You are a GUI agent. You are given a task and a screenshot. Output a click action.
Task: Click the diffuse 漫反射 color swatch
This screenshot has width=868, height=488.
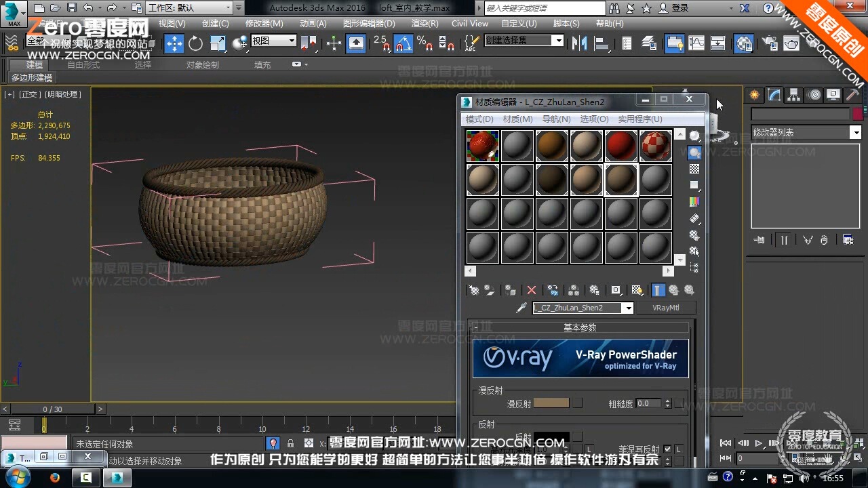pos(551,403)
